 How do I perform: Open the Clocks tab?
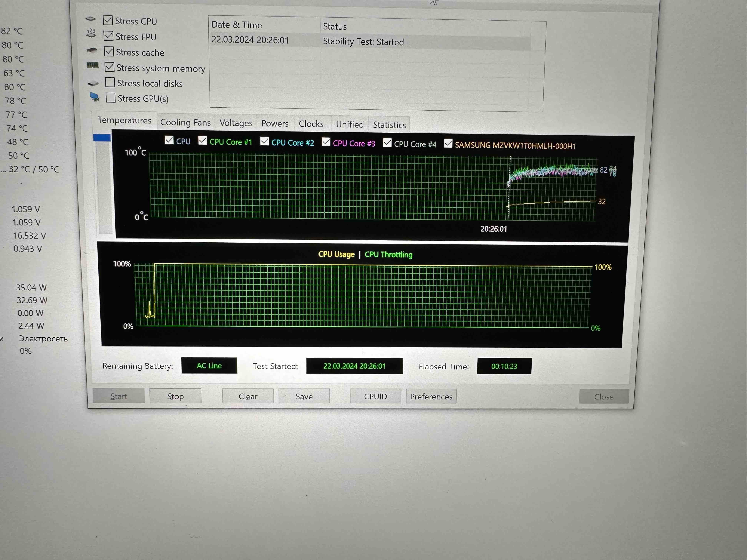tap(311, 124)
